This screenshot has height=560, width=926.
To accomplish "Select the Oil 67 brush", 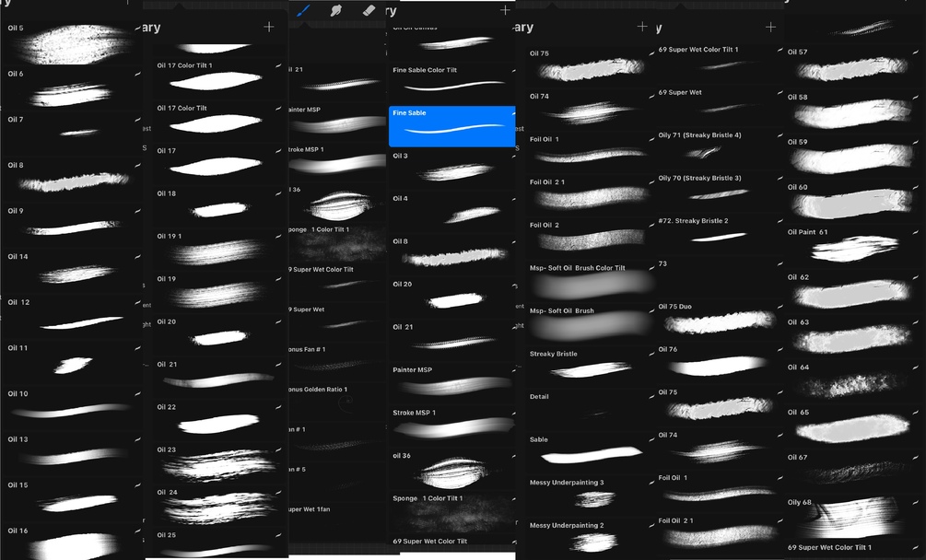I will 853,472.
